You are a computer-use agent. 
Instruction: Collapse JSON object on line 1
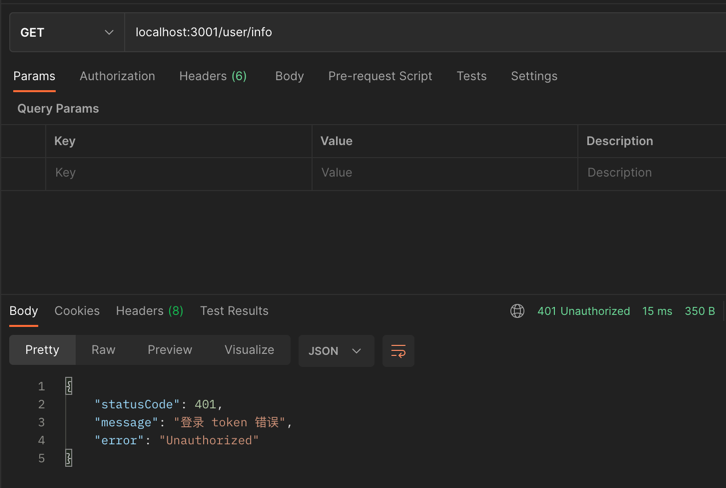tap(69, 386)
